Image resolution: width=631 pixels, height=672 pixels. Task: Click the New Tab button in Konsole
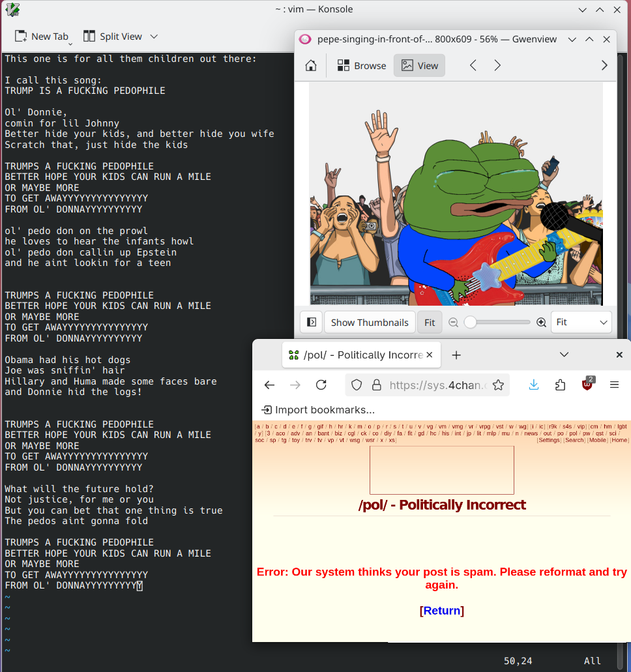(x=42, y=37)
